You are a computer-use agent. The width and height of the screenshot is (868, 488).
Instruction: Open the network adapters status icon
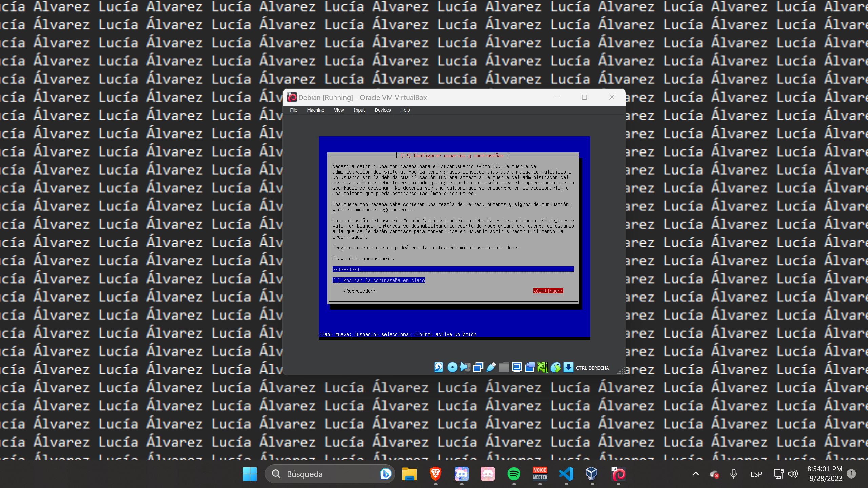coord(478,367)
